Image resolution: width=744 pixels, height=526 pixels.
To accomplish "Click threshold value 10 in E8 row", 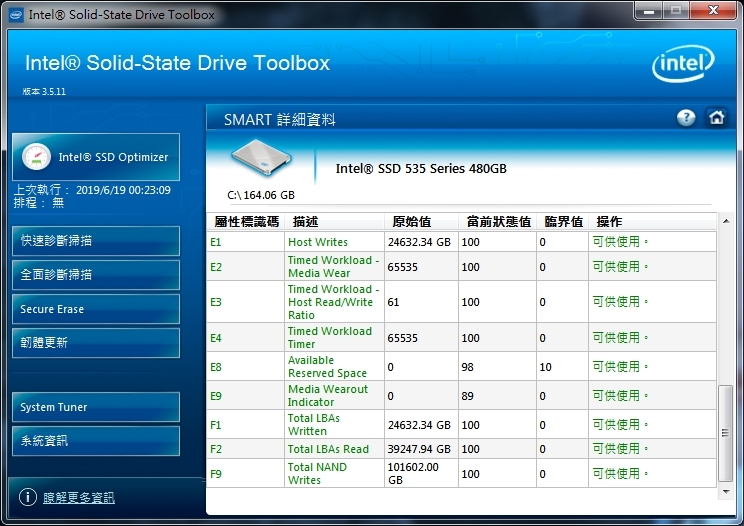I will [545, 367].
